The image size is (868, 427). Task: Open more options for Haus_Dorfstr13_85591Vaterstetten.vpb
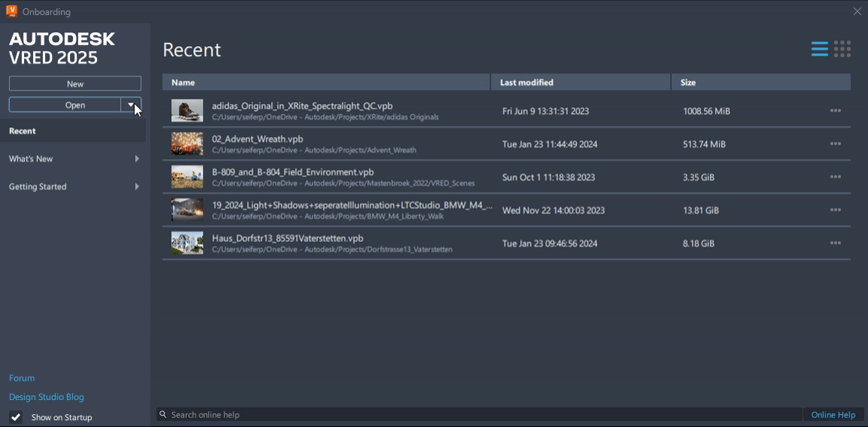point(836,244)
